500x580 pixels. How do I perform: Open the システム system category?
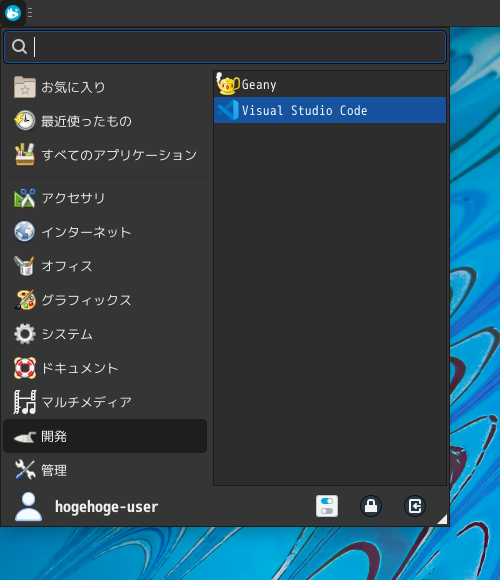105,334
